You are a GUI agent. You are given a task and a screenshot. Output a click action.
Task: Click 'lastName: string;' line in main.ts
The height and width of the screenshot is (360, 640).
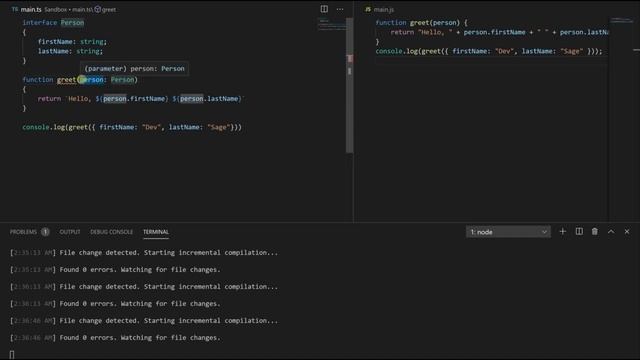(70, 51)
